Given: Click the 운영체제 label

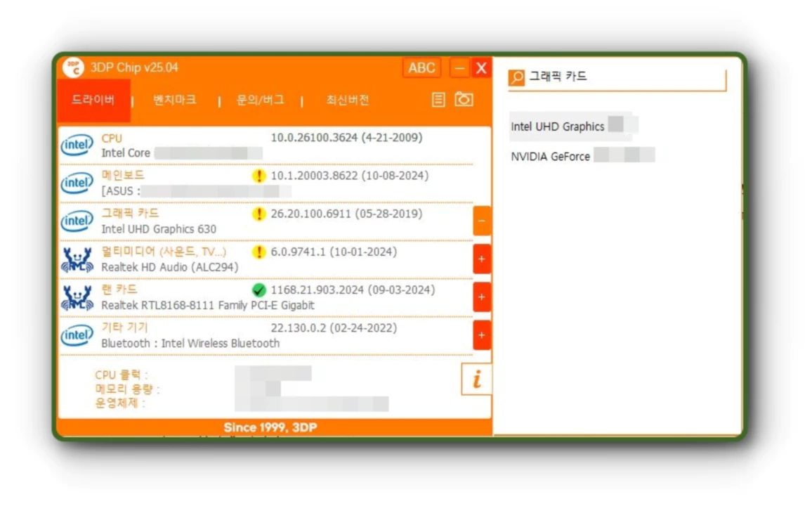Looking at the screenshot, I should click(x=120, y=403).
